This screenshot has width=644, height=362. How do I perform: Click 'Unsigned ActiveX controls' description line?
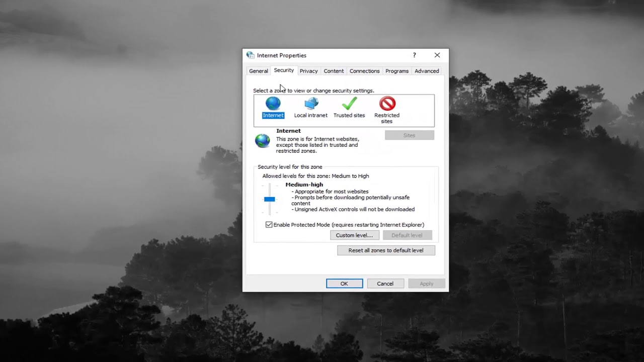pyautogui.click(x=353, y=210)
